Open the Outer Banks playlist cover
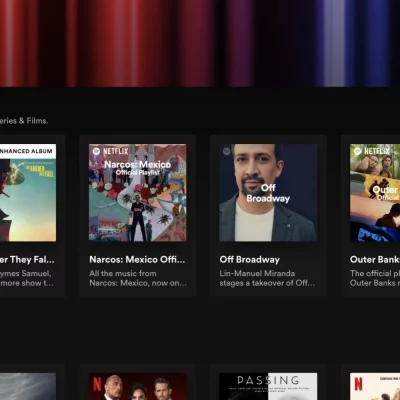The width and height of the screenshot is (400, 400). click(x=375, y=193)
